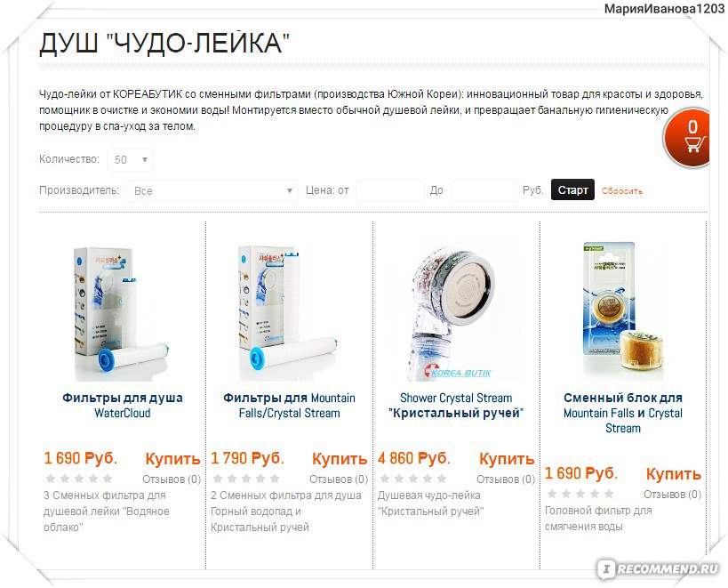
Task: Click the Цена от minimum price field
Action: 390,191
